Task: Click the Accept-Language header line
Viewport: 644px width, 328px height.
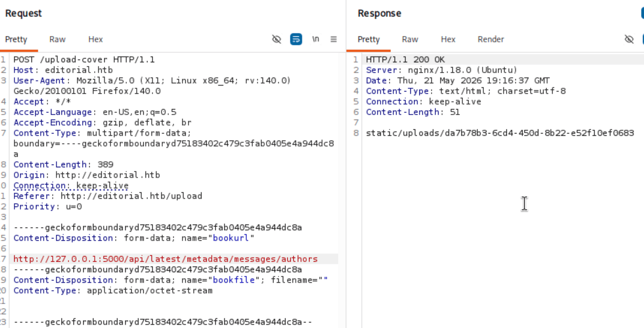Action: click(x=95, y=112)
